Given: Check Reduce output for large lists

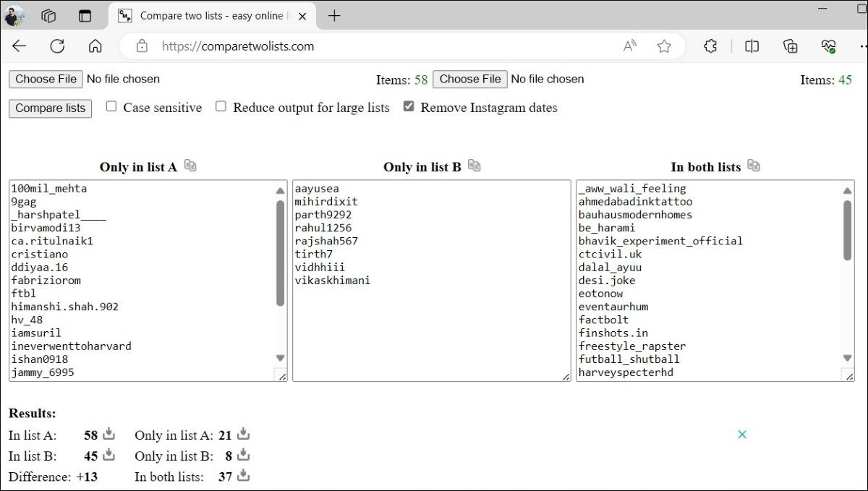Looking at the screenshot, I should (221, 106).
